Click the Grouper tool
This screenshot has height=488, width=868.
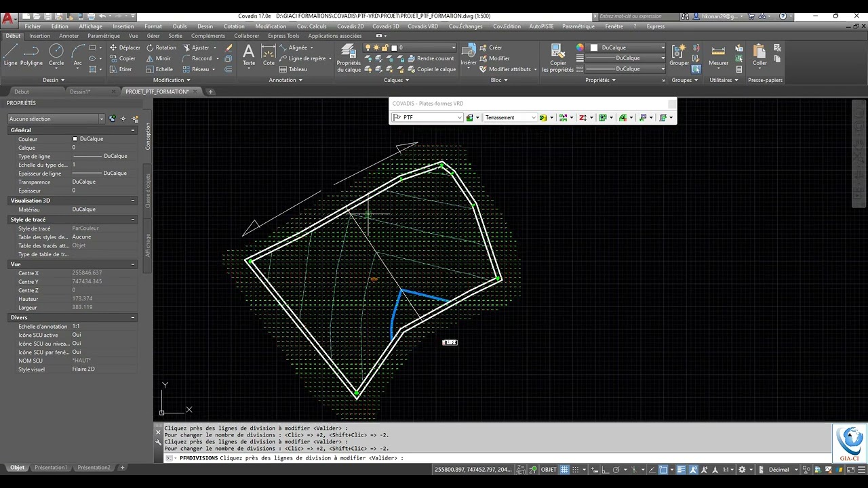pos(679,55)
